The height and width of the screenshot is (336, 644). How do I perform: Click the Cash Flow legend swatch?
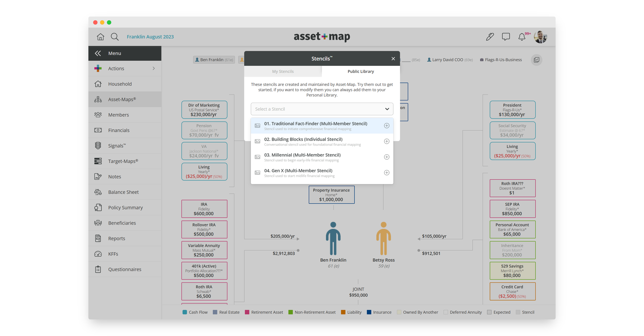[x=185, y=312]
